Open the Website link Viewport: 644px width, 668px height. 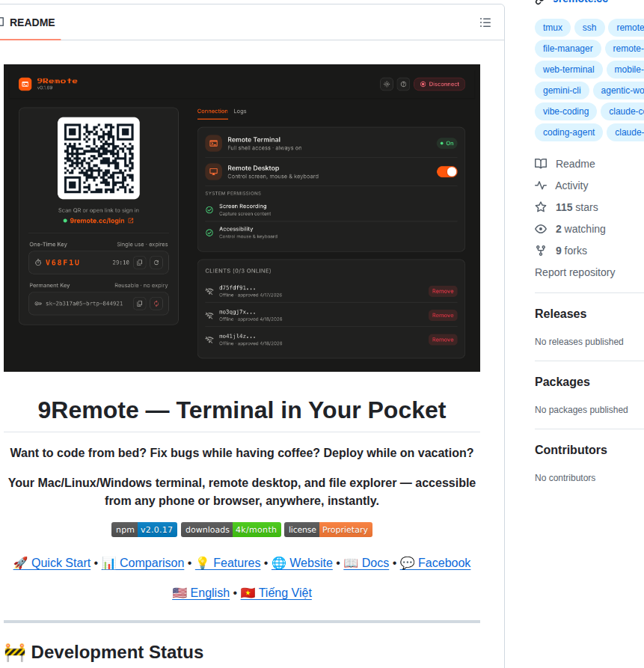click(x=302, y=563)
